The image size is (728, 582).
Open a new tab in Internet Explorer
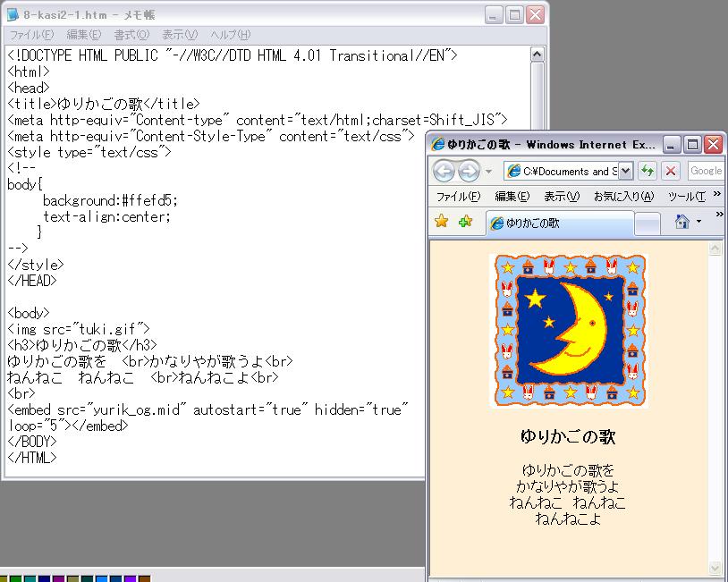[x=648, y=224]
